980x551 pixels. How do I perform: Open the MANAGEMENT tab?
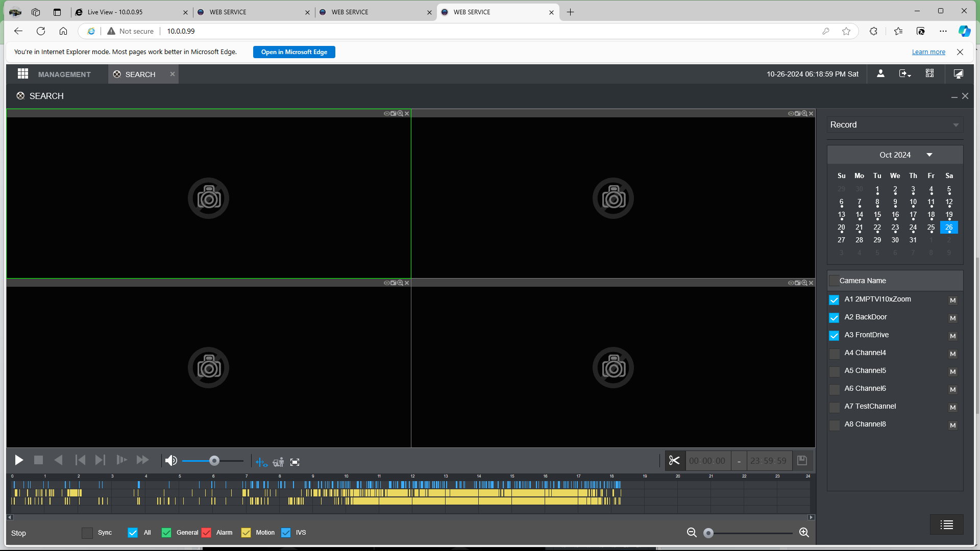coord(64,74)
